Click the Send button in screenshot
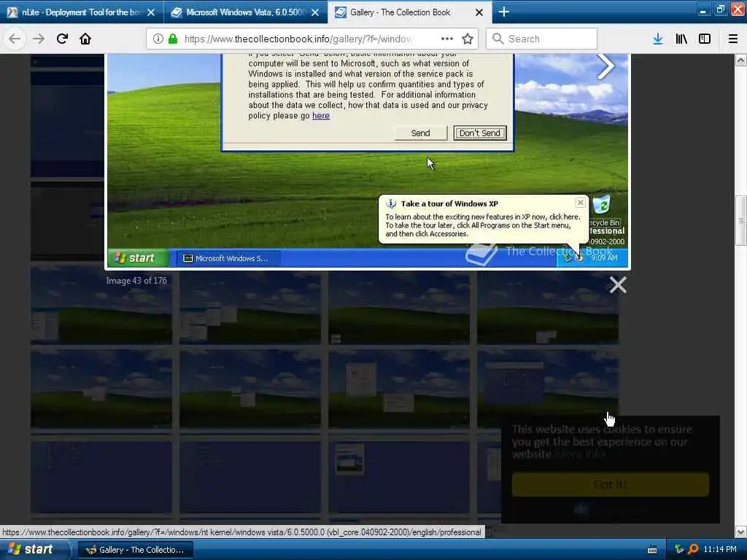The image size is (747, 560). 421,133
